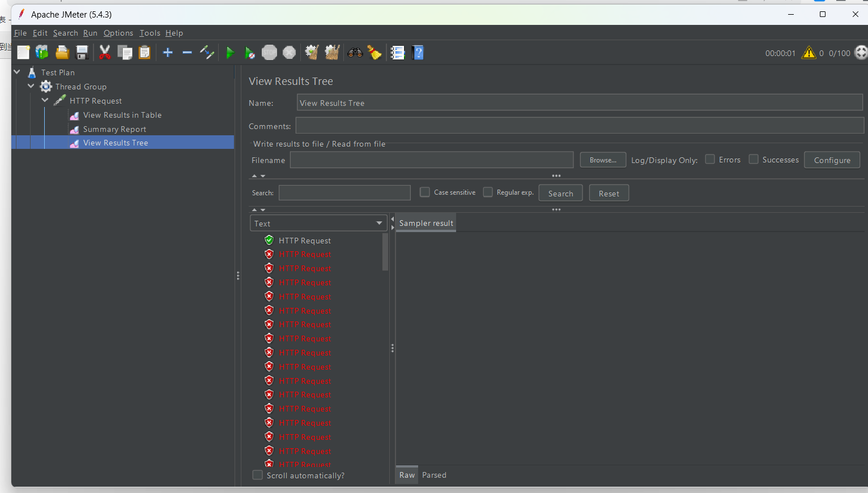
Task: Click the Browse... button
Action: click(603, 160)
